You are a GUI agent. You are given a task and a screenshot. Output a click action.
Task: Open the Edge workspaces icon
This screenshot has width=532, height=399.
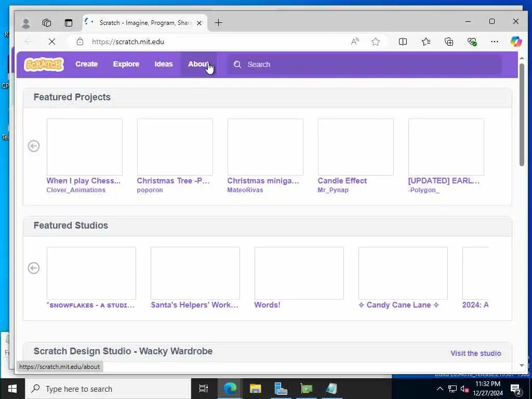[47, 23]
